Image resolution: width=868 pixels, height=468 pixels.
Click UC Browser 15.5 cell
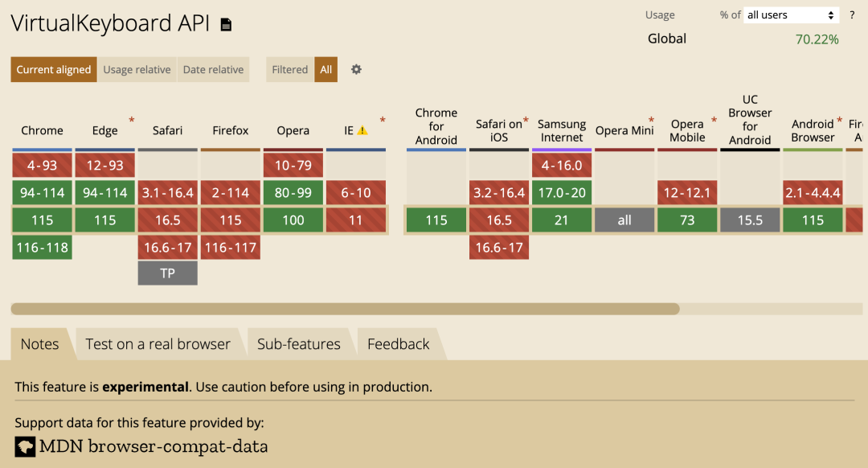tap(750, 220)
